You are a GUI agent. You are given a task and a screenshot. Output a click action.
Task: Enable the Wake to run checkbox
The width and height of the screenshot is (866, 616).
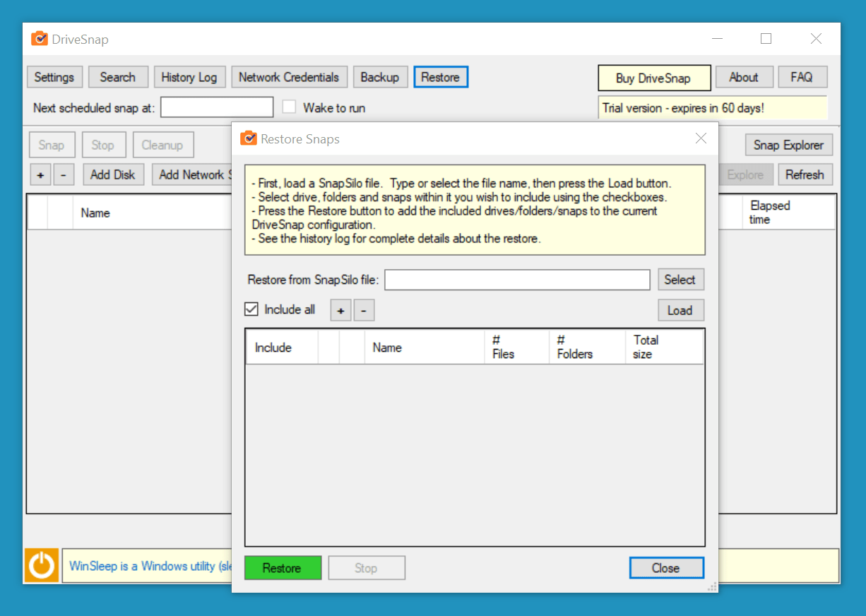289,107
